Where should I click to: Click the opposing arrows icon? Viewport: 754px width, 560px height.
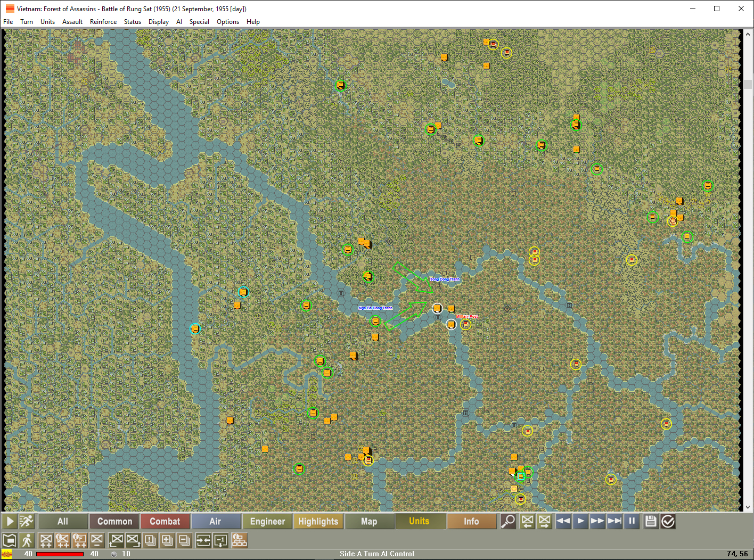click(x=203, y=540)
